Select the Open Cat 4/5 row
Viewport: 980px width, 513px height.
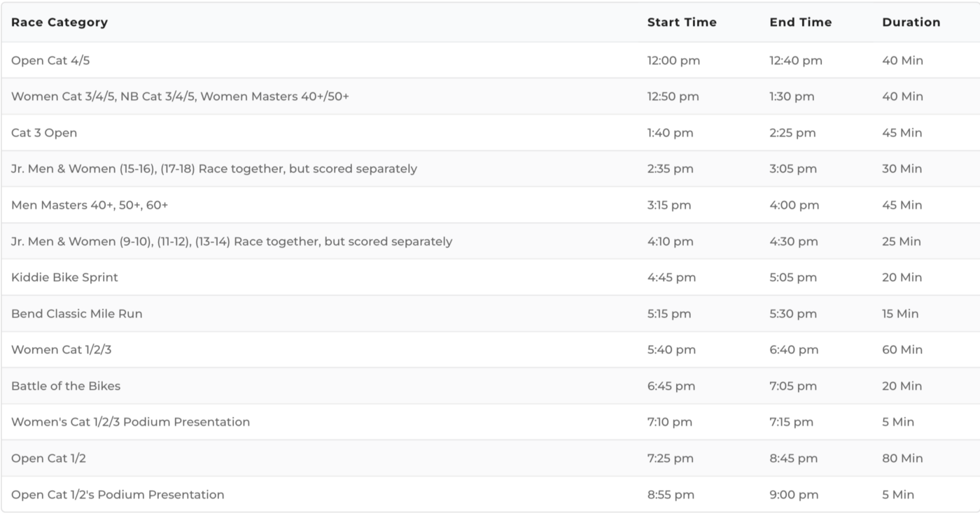tap(490, 60)
